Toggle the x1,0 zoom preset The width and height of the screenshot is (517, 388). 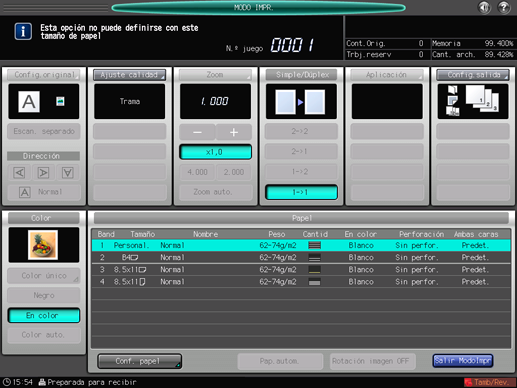click(x=215, y=152)
